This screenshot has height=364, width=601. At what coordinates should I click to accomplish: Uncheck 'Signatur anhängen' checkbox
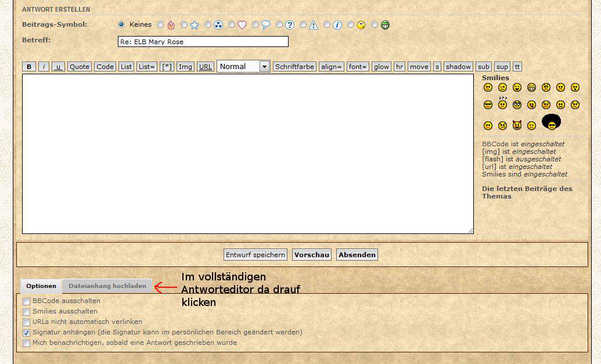click(x=26, y=333)
